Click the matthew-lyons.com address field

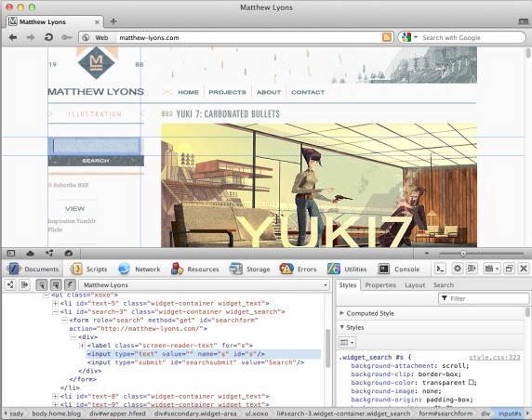coord(249,37)
